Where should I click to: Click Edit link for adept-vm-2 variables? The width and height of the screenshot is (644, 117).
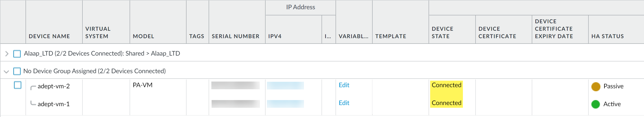[344, 85]
